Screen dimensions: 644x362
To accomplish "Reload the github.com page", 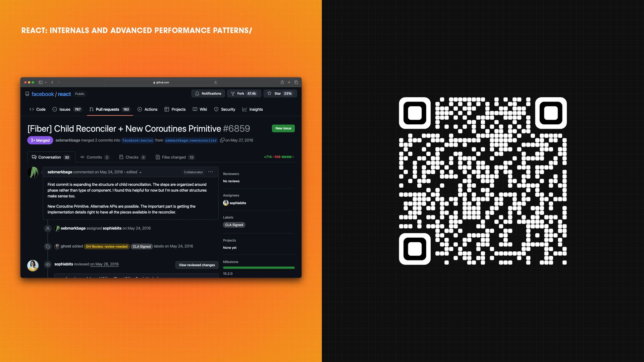I will (215, 82).
